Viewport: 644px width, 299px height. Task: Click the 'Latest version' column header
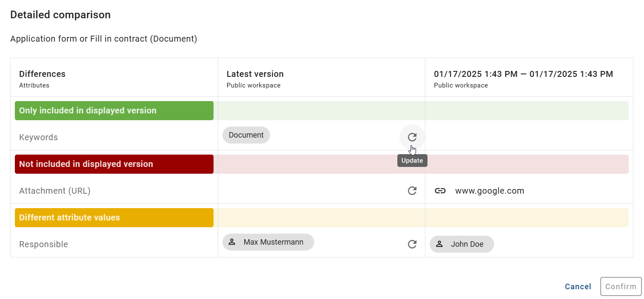coord(255,74)
